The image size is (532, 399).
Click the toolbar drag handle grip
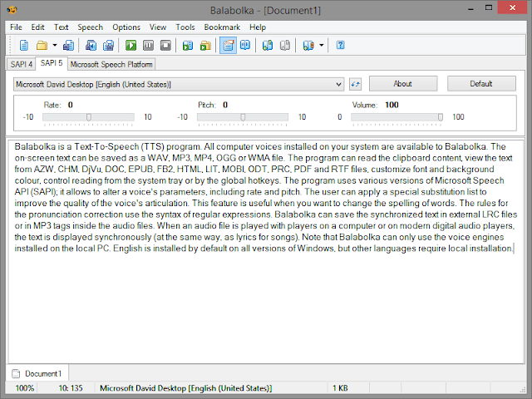[11, 45]
